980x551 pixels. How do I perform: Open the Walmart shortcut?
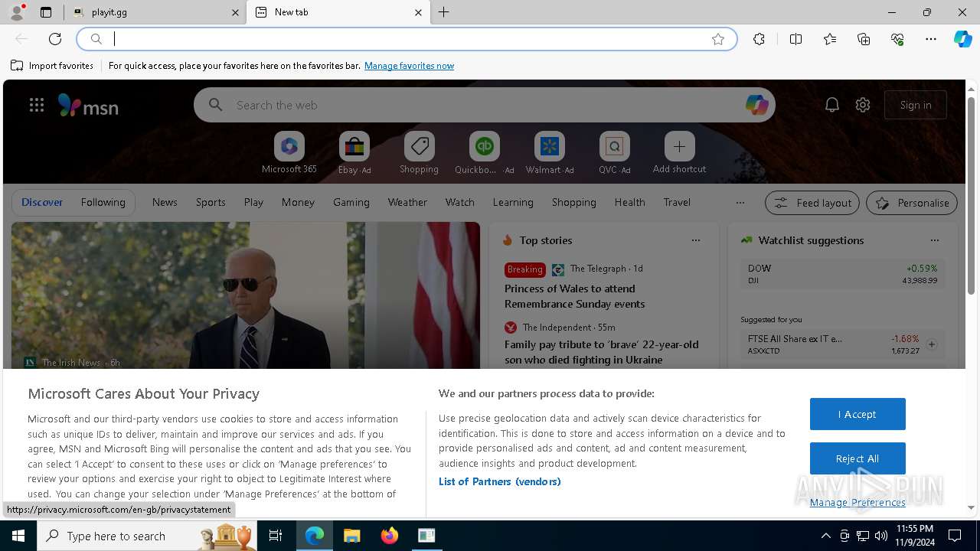click(550, 153)
